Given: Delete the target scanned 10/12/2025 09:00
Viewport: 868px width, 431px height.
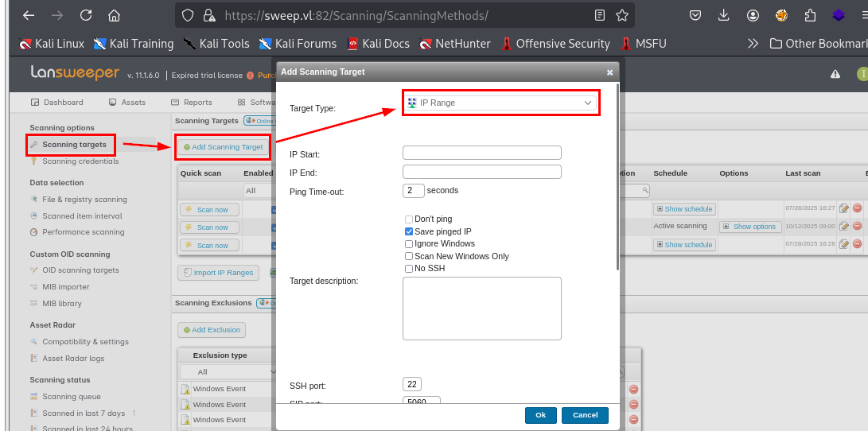Looking at the screenshot, I should click(x=857, y=226).
